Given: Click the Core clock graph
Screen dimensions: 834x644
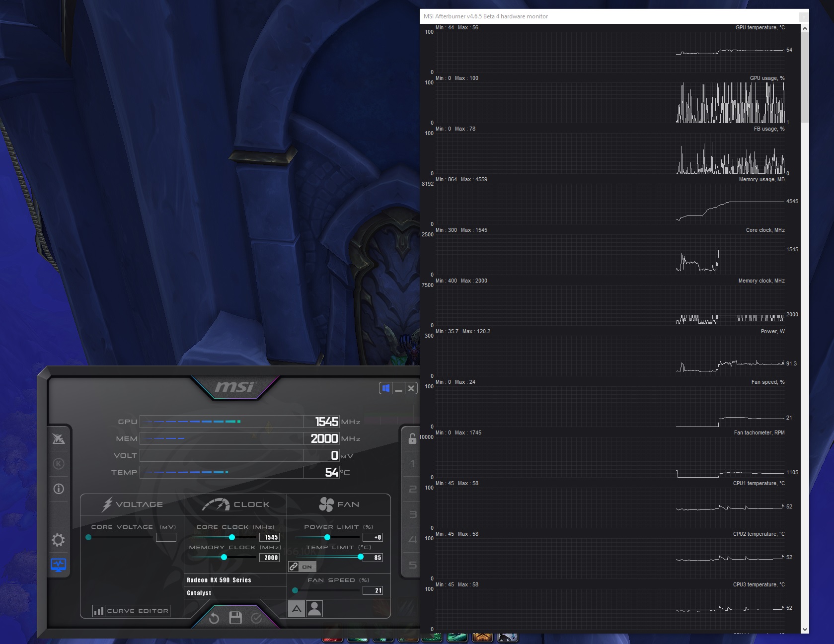Looking at the screenshot, I should tap(610, 255).
